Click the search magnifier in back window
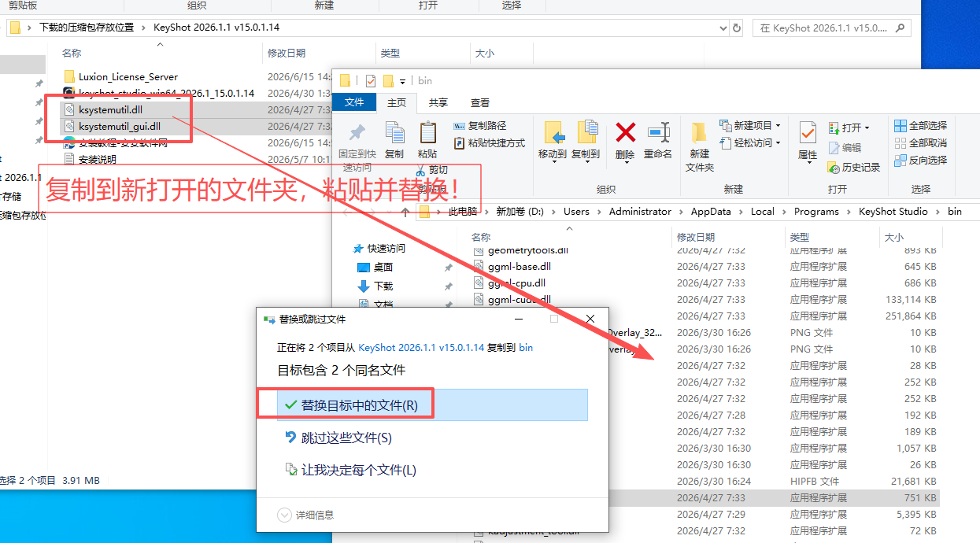 (x=900, y=28)
